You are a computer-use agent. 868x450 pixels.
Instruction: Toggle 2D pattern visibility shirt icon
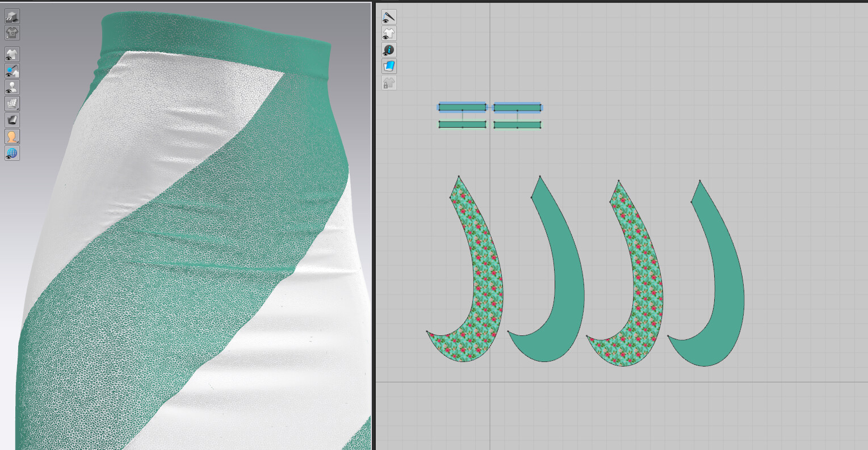pyautogui.click(x=389, y=33)
